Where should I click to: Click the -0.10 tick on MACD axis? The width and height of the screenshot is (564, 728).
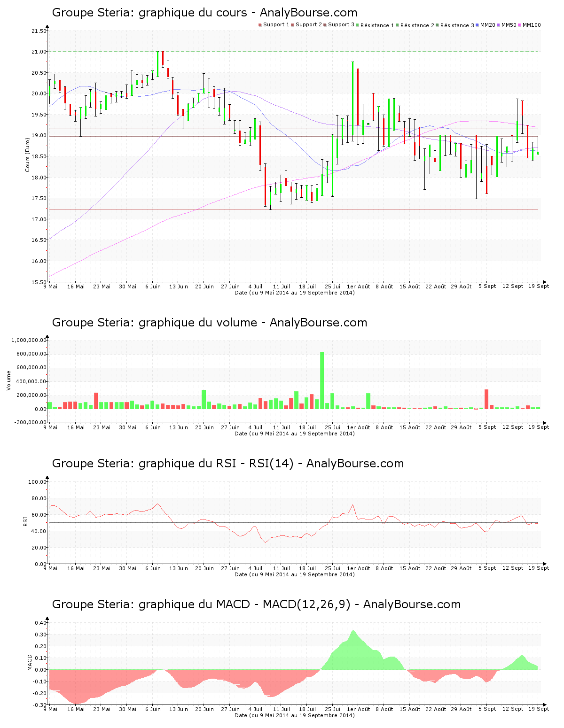click(x=40, y=682)
